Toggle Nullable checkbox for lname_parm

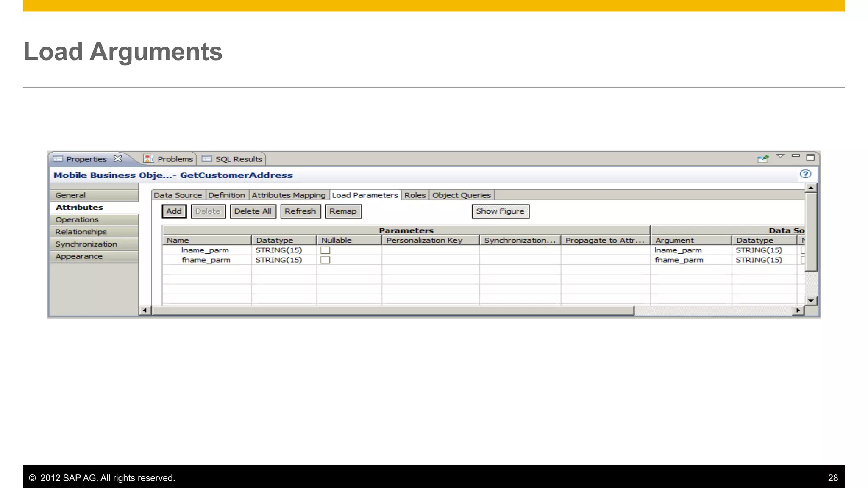(325, 250)
